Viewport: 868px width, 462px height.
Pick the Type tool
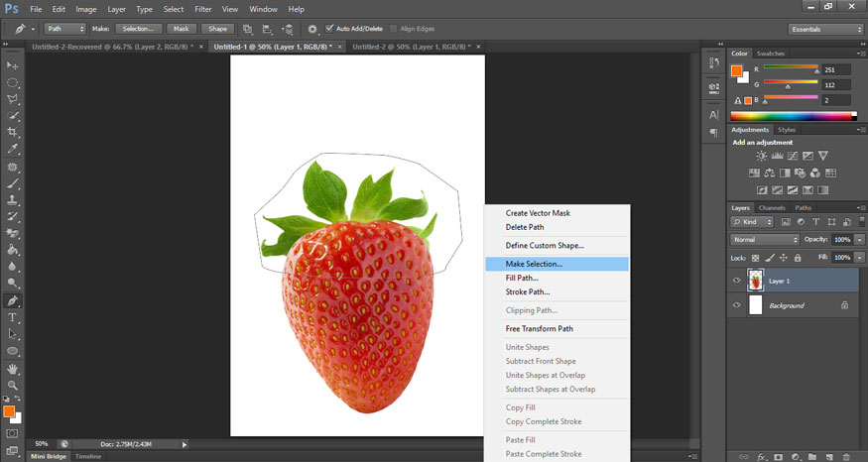(x=13, y=317)
